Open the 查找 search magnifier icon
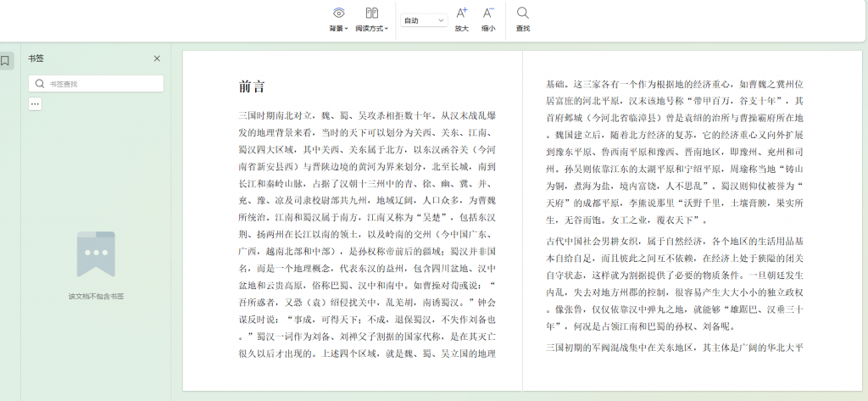Image resolution: width=868 pixels, height=401 pixels. pos(522,13)
